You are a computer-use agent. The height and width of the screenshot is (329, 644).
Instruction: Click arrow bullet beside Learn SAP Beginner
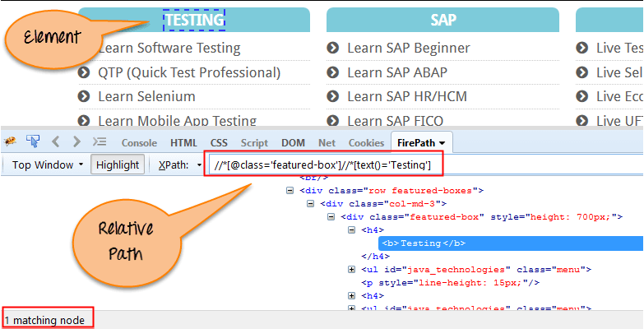coord(332,49)
